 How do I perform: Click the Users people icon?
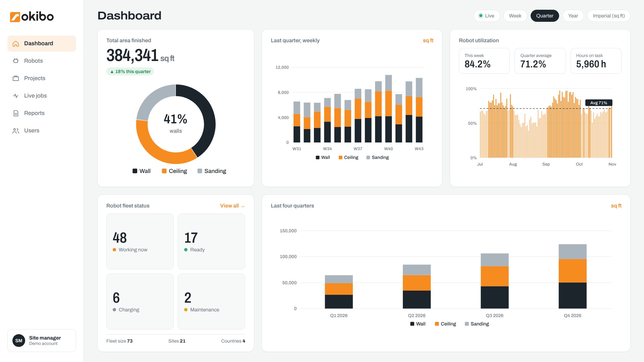(16, 131)
